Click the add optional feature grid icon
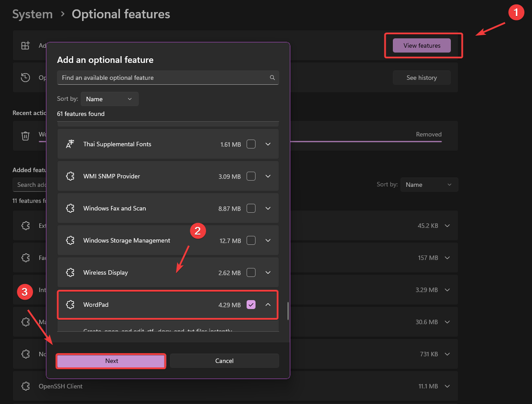Screen dimensions: 532x404 (26, 45)
